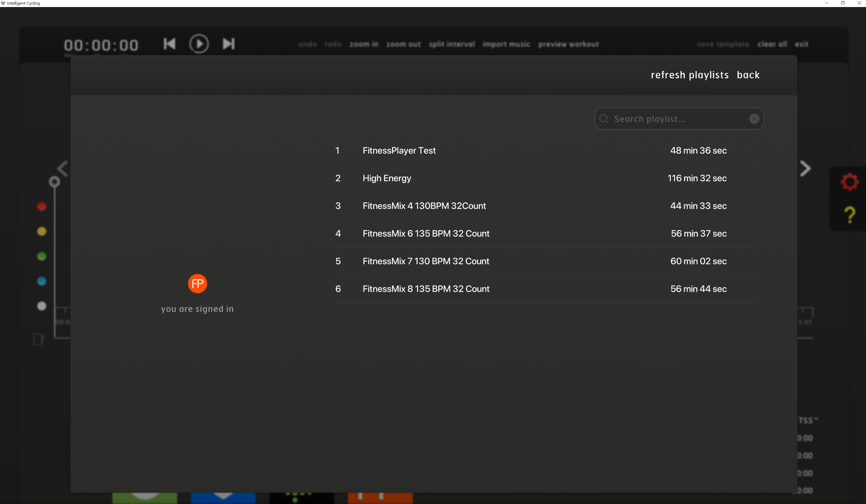Go to next page with right chevron

pos(805,168)
